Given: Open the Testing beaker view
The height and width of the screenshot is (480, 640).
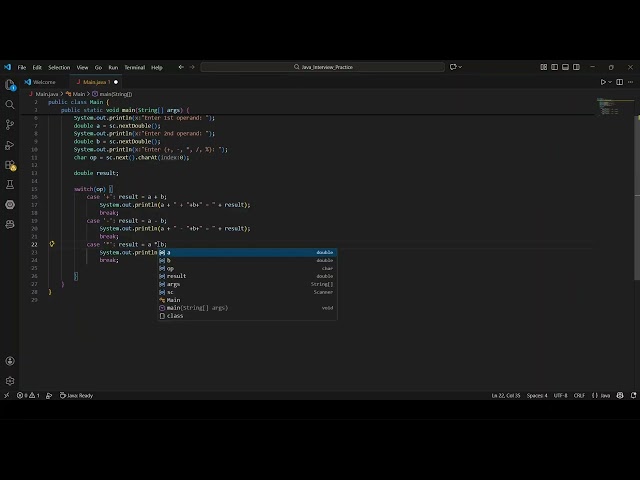Looking at the screenshot, I should point(10,184).
